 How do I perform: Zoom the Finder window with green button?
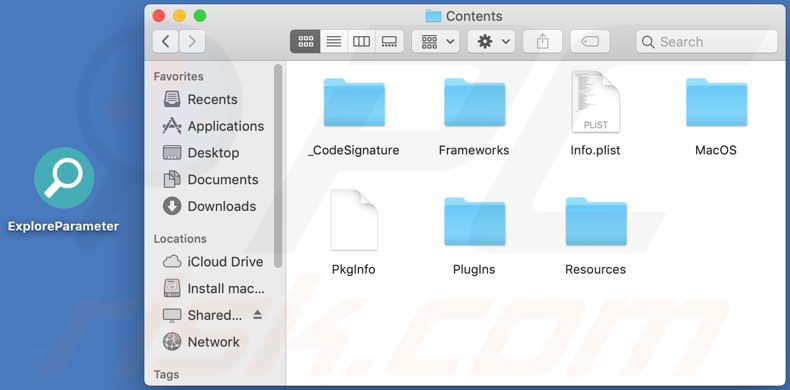coord(200,16)
